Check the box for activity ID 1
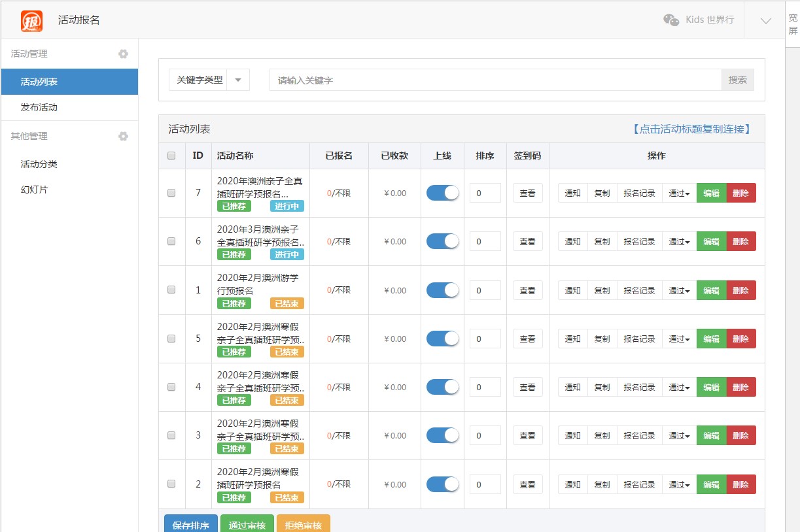The image size is (800, 532). [171, 290]
